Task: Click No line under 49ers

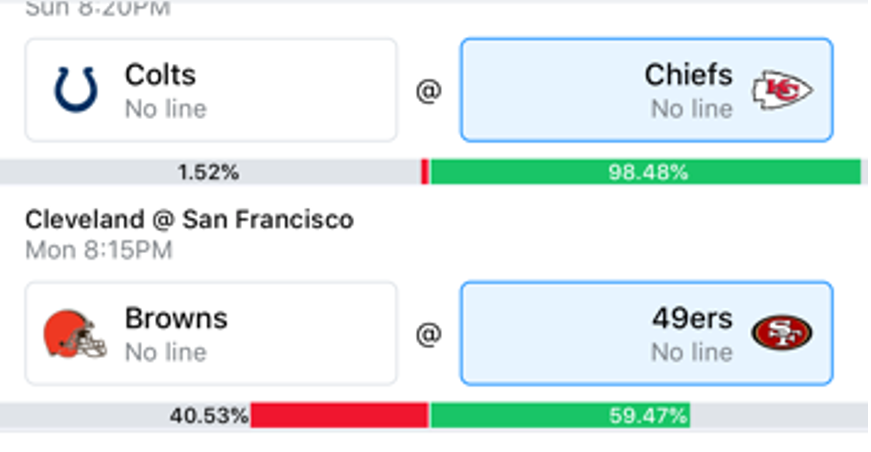Action: tap(692, 353)
